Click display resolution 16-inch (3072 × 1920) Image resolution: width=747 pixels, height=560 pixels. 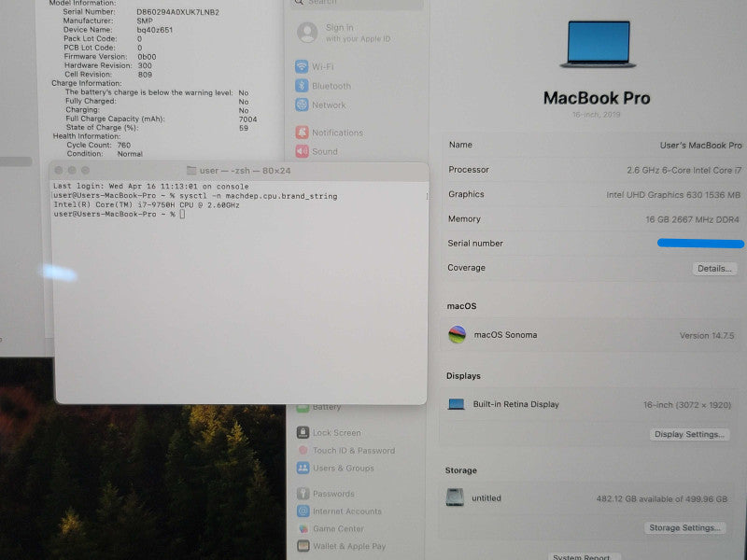(687, 405)
